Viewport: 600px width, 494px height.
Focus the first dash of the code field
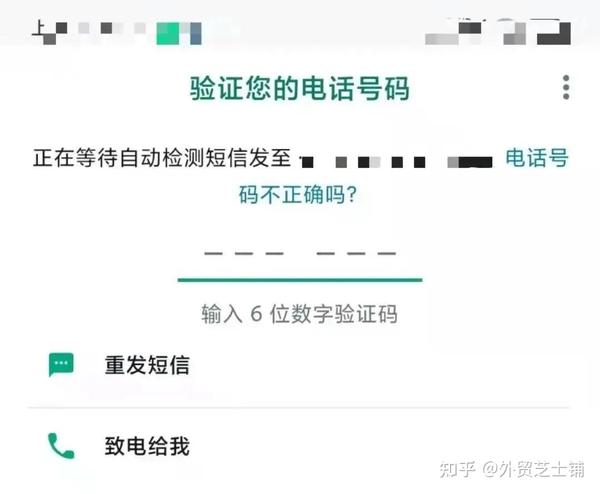214,253
